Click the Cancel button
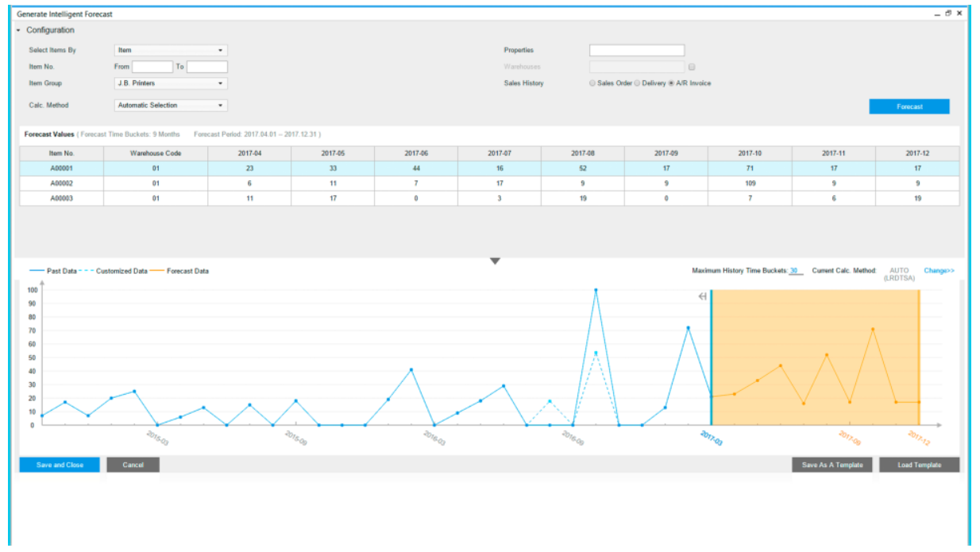This screenshot has width=980, height=552. [133, 465]
